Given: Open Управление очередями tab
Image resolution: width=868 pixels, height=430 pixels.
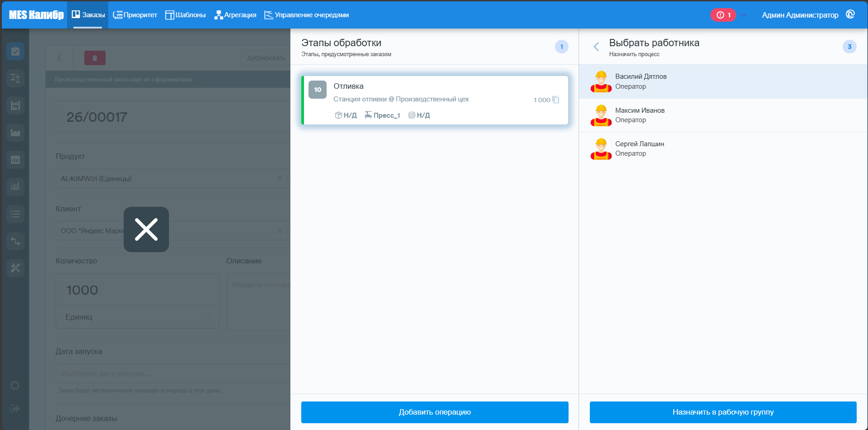Looking at the screenshot, I should (307, 15).
